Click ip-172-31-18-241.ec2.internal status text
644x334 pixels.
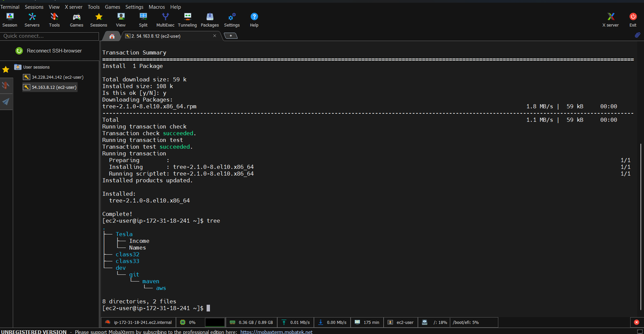pos(143,322)
